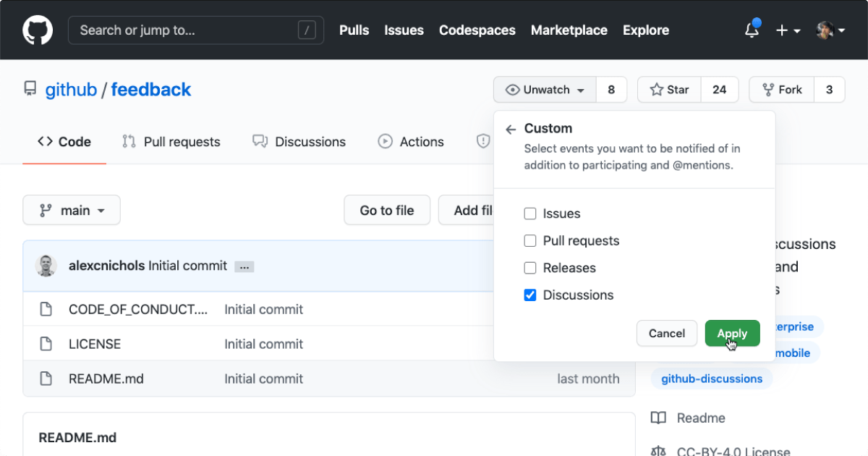Check the Pull requests notification box
The width and height of the screenshot is (868, 456).
coord(530,241)
